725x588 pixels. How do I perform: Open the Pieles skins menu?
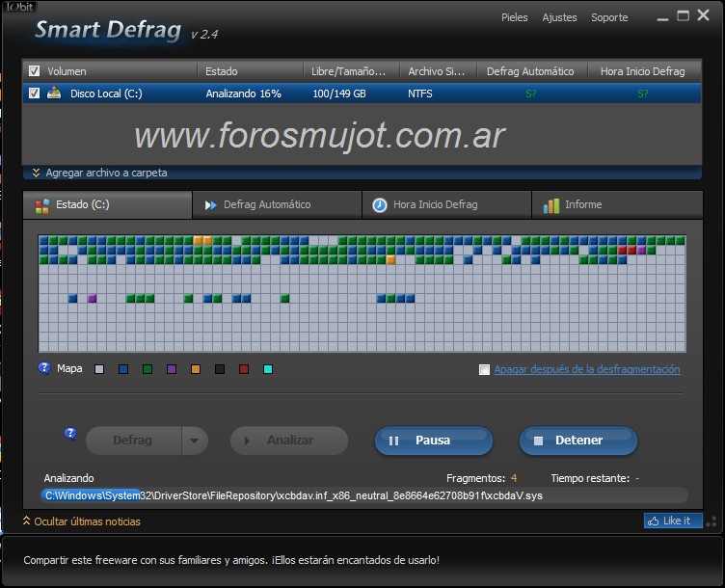[515, 17]
